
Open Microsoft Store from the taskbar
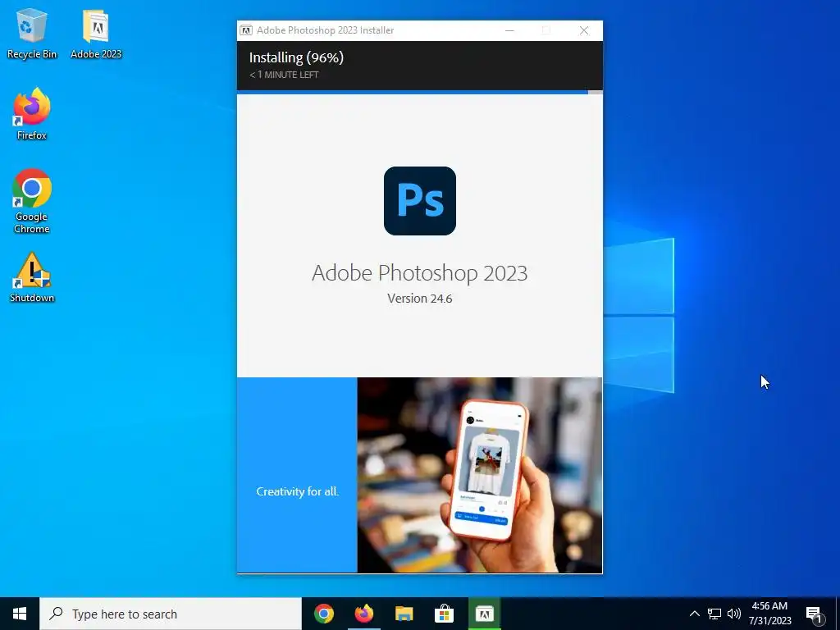tap(444, 614)
